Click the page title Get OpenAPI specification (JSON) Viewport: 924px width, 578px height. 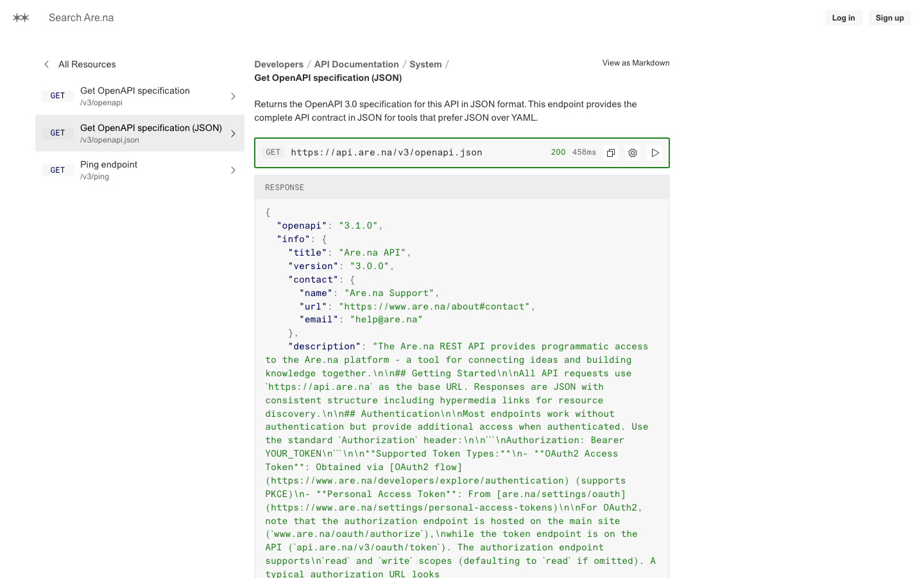click(328, 78)
